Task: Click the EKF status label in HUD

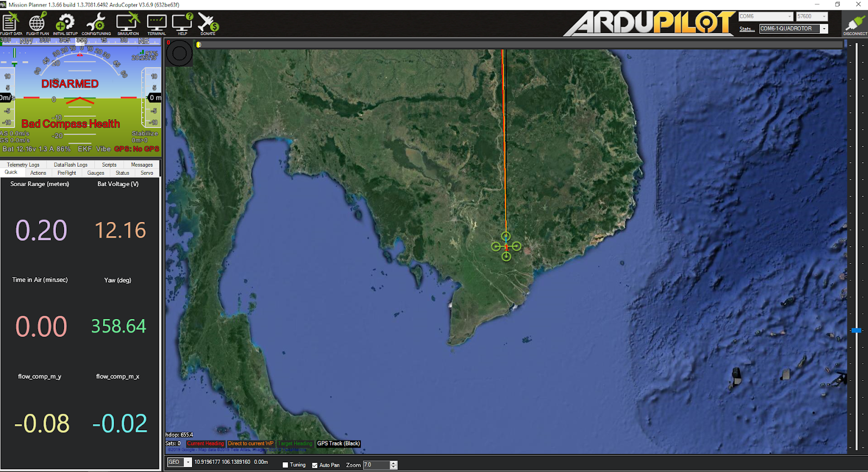Action: 85,149
